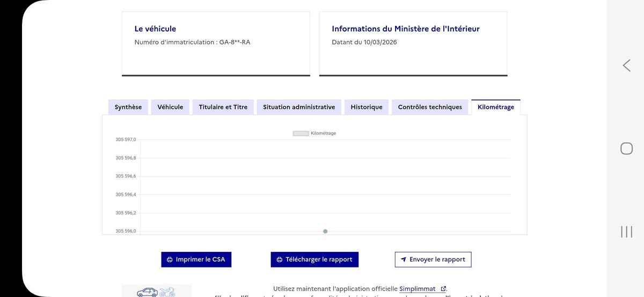The width and height of the screenshot is (644, 297).
Task: Click the external link icon beside Simplimmat
Action: 443,289
